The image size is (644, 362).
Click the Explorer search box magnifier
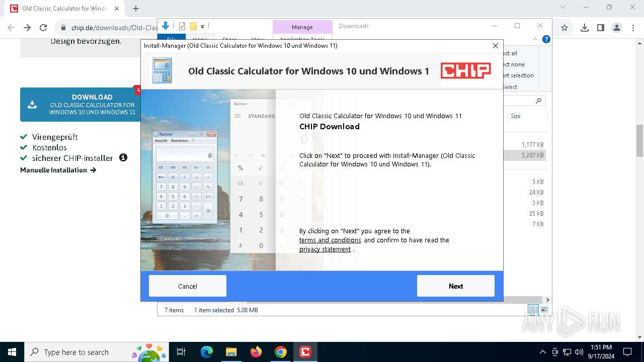pyautogui.click(x=538, y=101)
